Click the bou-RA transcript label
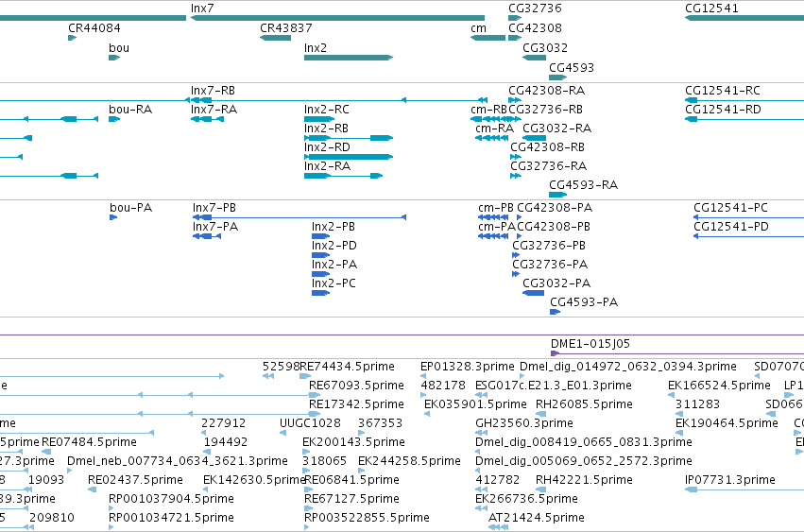This screenshot has height=532, width=804. 130,110
